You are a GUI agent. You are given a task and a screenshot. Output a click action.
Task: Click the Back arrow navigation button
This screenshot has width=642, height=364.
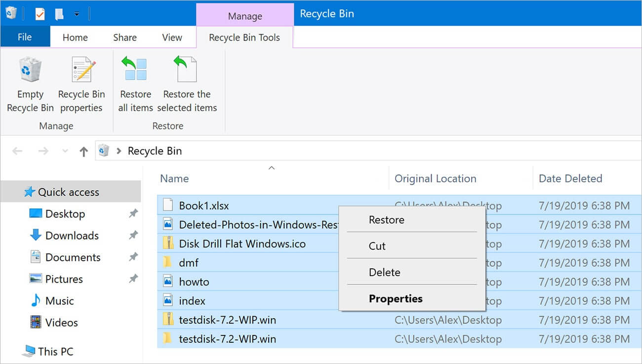pos(17,152)
